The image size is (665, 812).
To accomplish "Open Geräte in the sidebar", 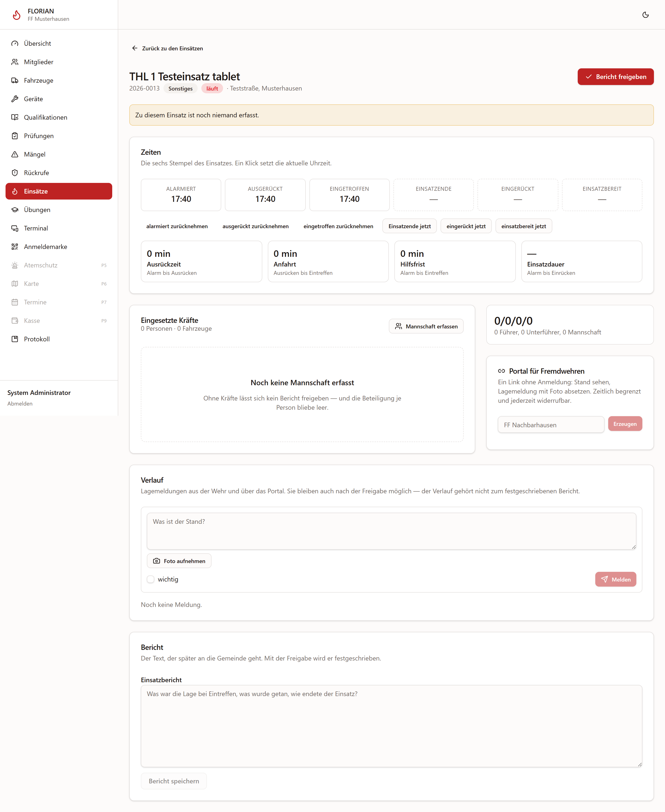I will point(59,99).
